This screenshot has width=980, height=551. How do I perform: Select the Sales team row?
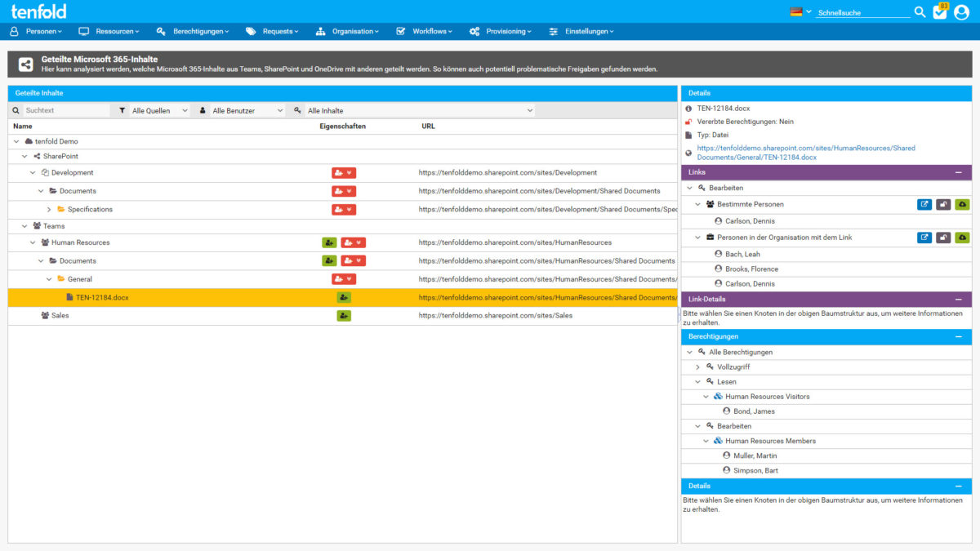[342, 316]
